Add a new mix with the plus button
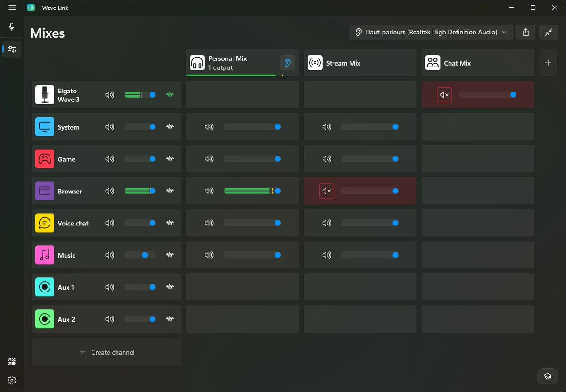The width and height of the screenshot is (566, 392). point(548,62)
